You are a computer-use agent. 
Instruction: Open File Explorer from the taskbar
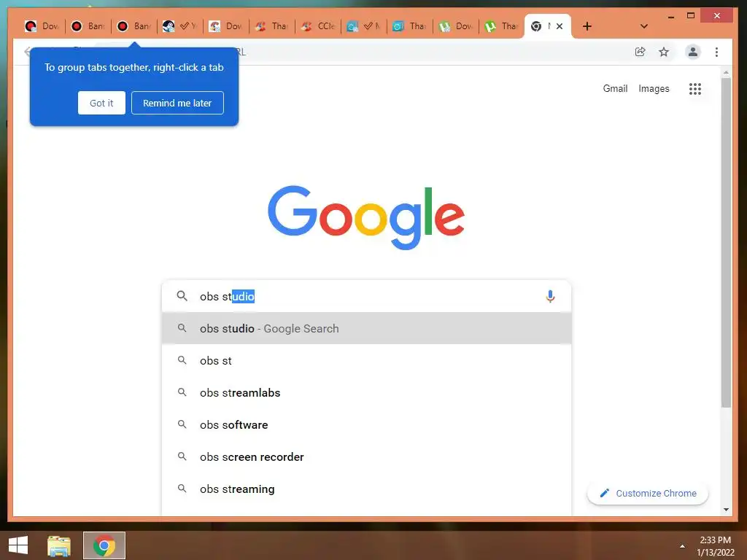59,545
